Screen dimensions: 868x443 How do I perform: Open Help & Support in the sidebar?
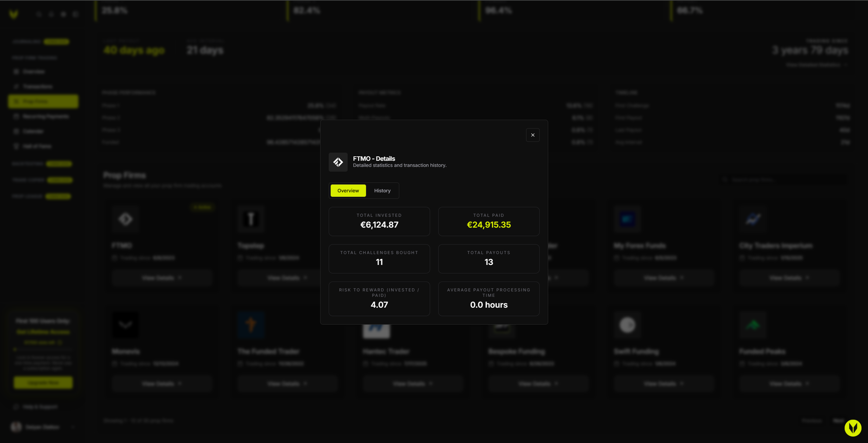click(x=43, y=407)
